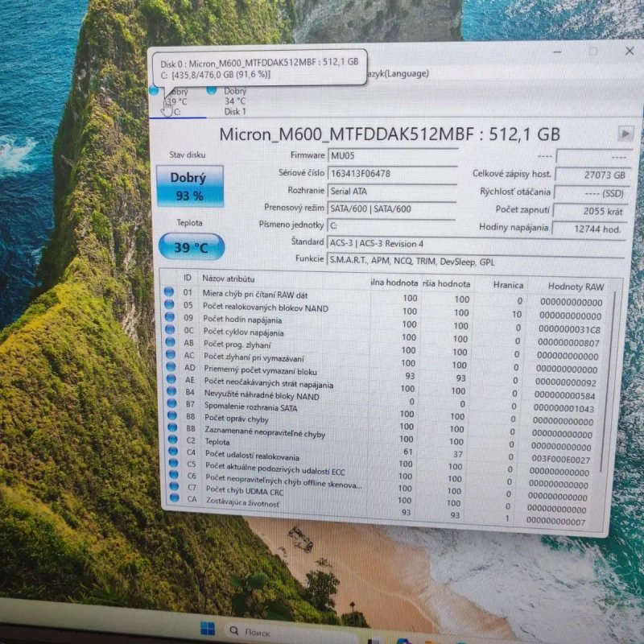Click power-on hours value 12744 hod.
Viewport: 644px width, 644px height.
click(x=588, y=229)
